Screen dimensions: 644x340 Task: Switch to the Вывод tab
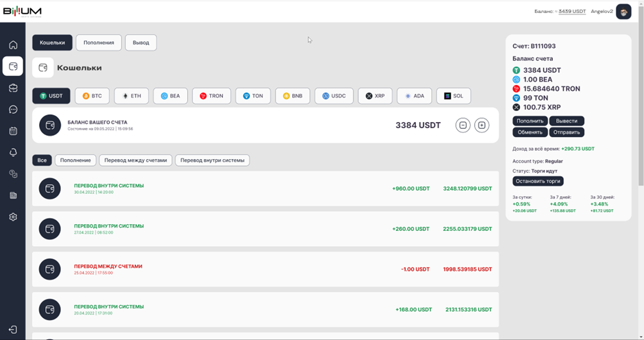tap(141, 42)
